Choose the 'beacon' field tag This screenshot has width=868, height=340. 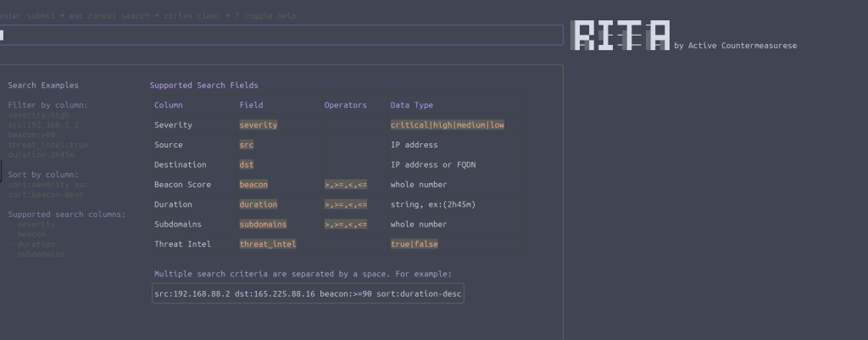[x=253, y=185]
